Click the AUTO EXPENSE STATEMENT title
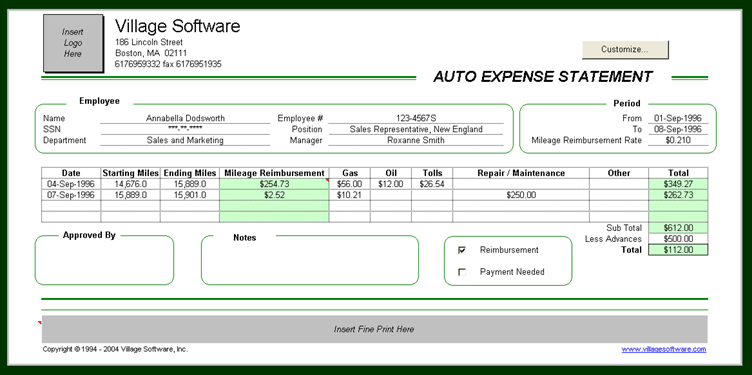 [543, 77]
